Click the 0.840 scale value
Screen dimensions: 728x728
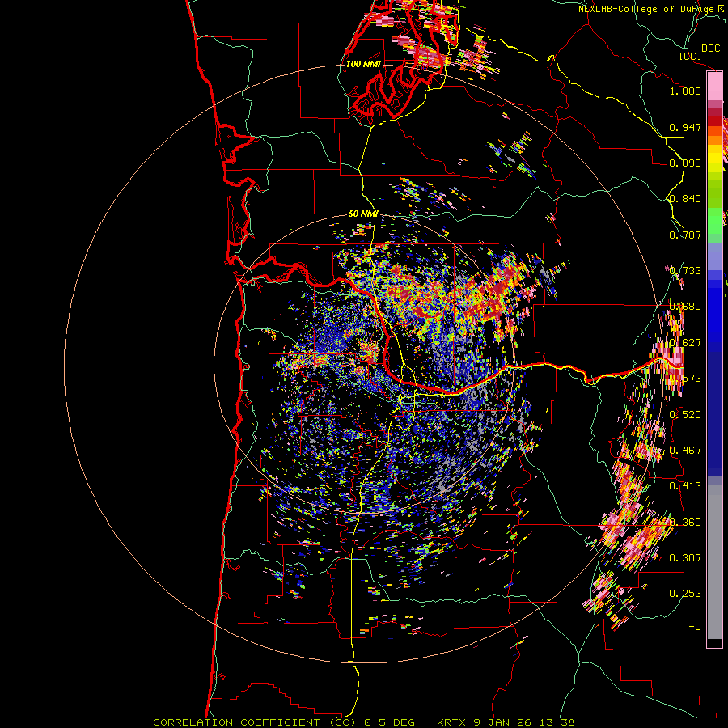pos(685,199)
